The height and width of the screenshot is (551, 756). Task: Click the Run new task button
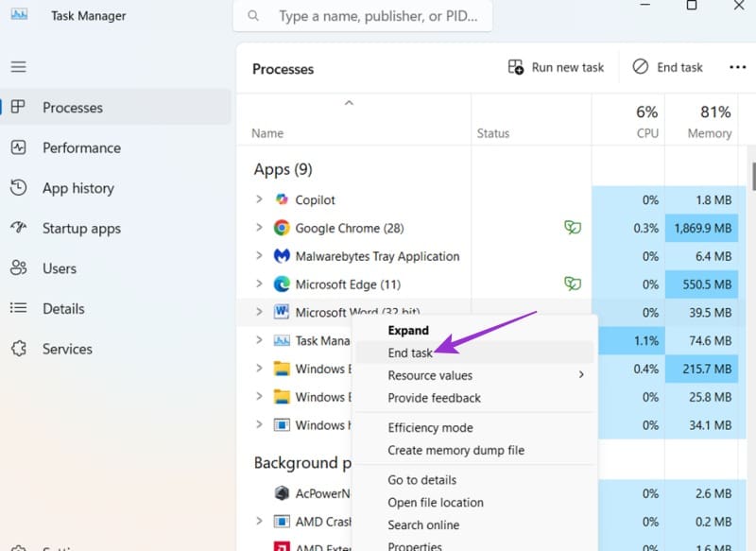tap(556, 67)
